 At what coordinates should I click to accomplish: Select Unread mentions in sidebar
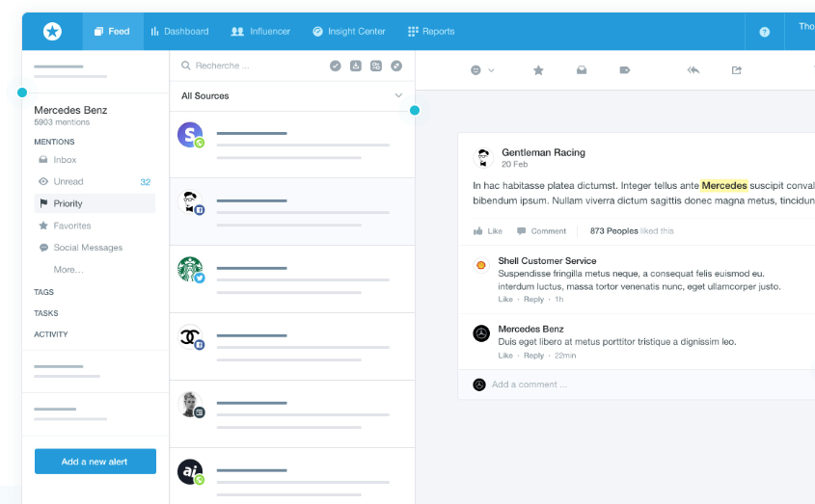point(95,181)
